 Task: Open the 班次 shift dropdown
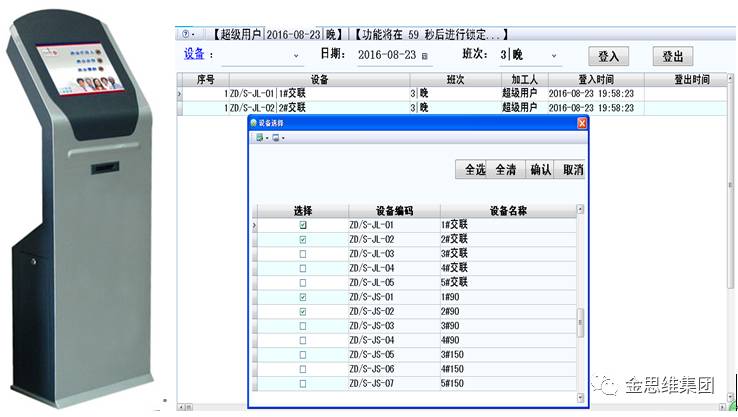(x=555, y=56)
